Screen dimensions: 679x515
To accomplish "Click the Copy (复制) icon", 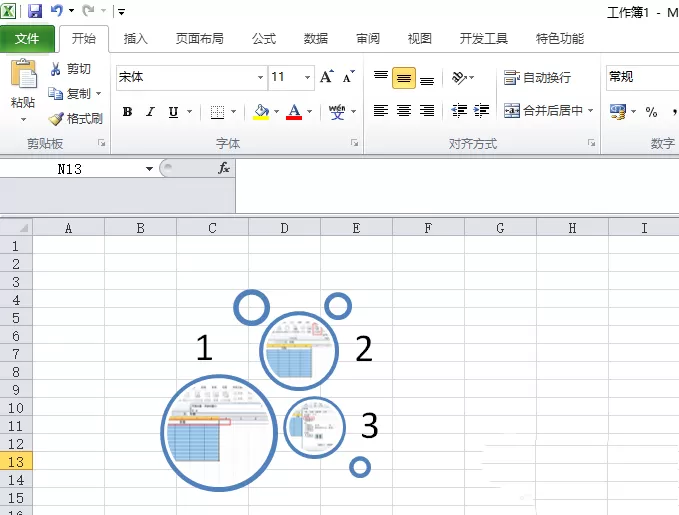I will pyautogui.click(x=55, y=94).
